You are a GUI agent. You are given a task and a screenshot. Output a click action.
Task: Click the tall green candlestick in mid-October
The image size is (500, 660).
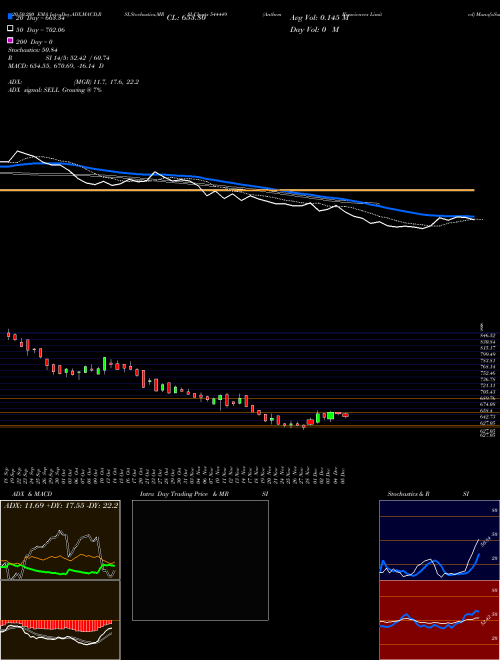point(104,364)
